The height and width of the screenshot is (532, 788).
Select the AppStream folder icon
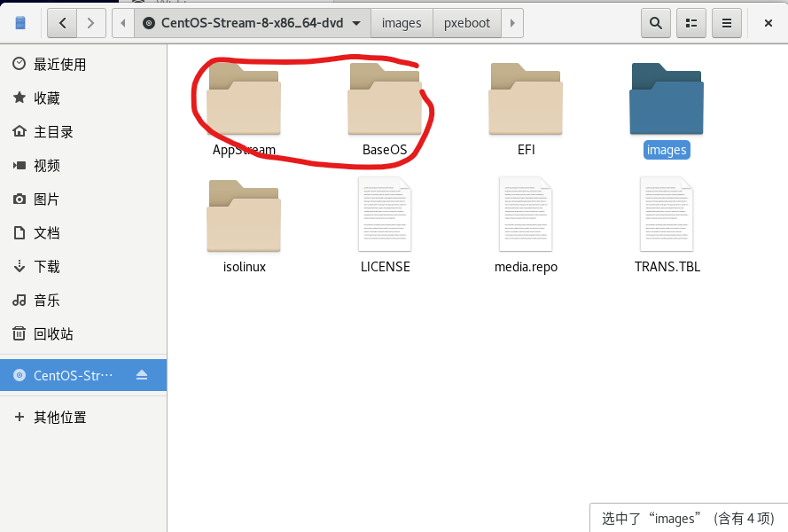[244, 98]
